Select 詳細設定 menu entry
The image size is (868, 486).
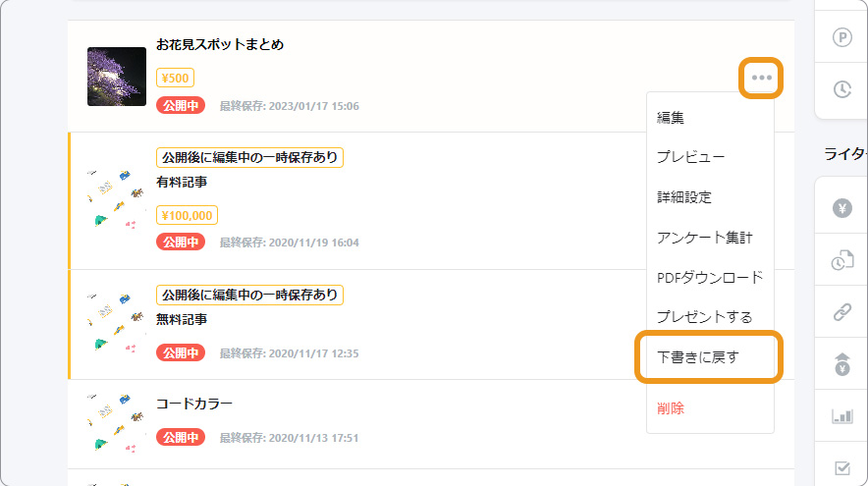683,197
